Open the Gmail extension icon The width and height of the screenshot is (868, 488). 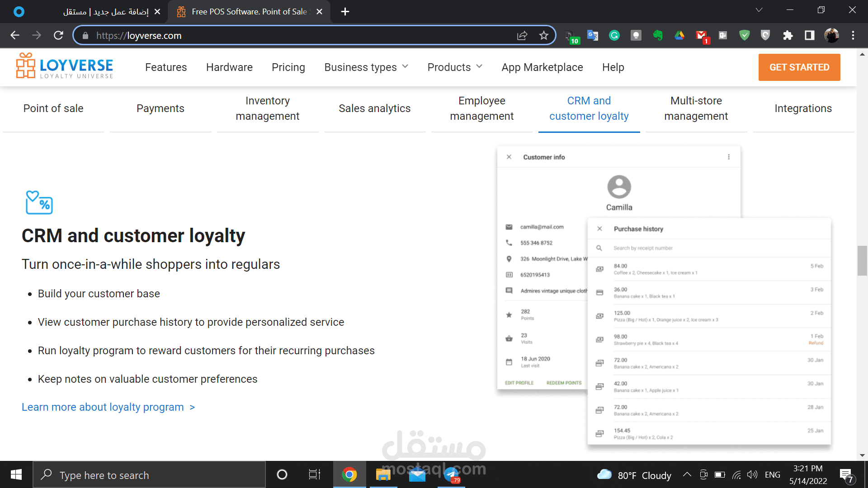pos(701,36)
